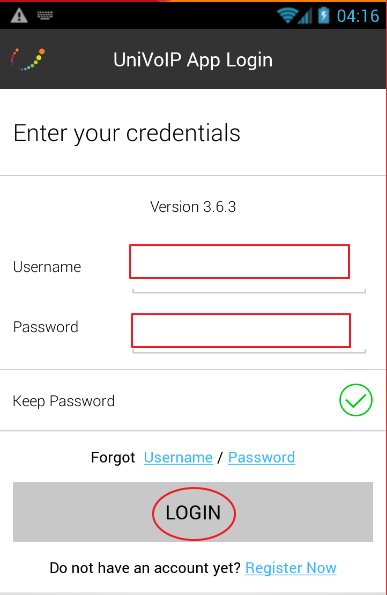This screenshot has width=387, height=595.
Task: Open the Register Now link
Action: coord(291,568)
